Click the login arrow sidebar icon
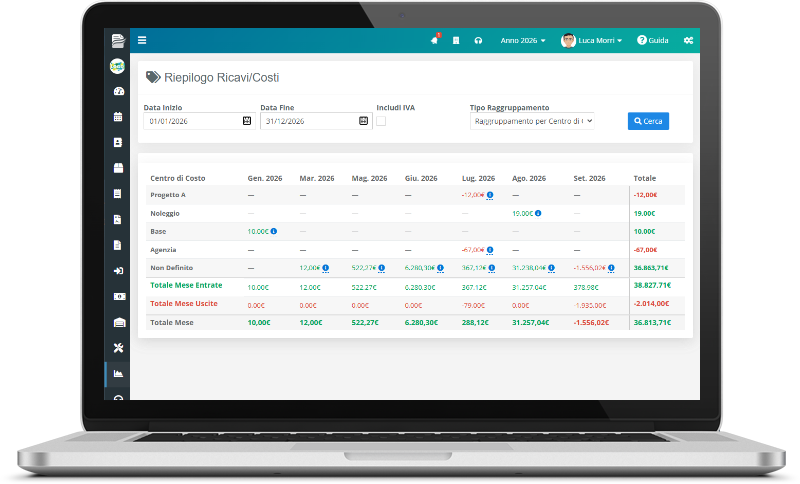The width and height of the screenshot is (800, 484). click(x=118, y=271)
